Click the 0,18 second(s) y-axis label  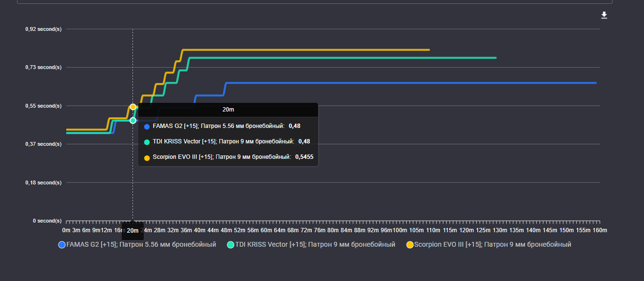point(44,183)
